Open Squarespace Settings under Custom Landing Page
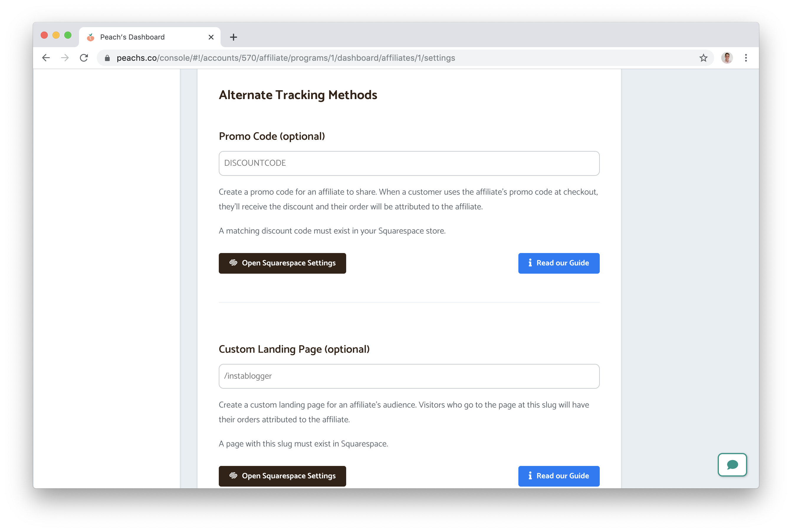792x532 pixels. click(282, 476)
